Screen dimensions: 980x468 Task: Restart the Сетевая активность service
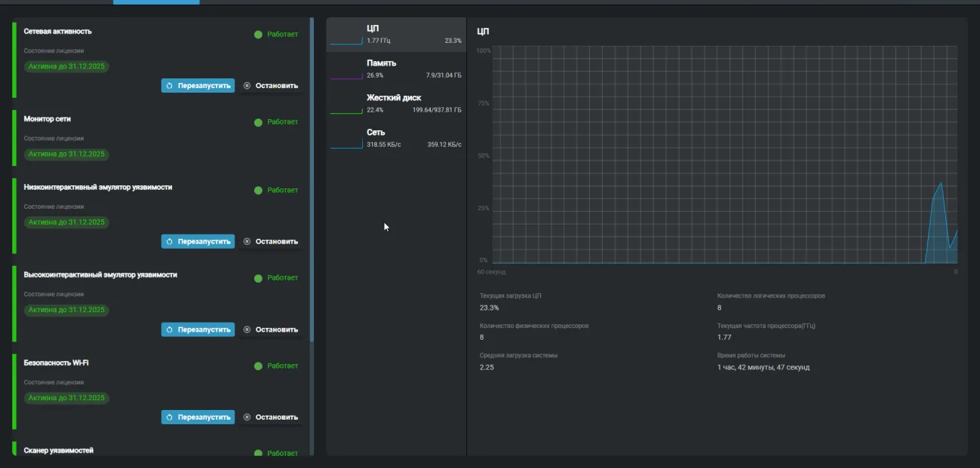pyautogui.click(x=198, y=86)
